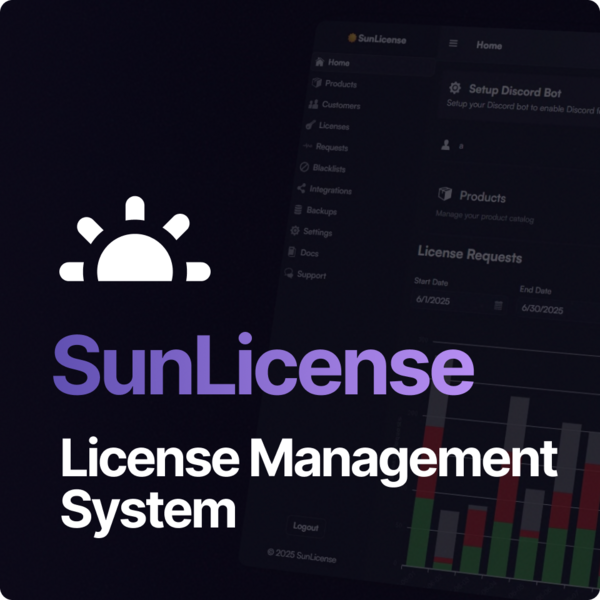
Task: Click the Licenses key icon
Action: tap(310, 124)
